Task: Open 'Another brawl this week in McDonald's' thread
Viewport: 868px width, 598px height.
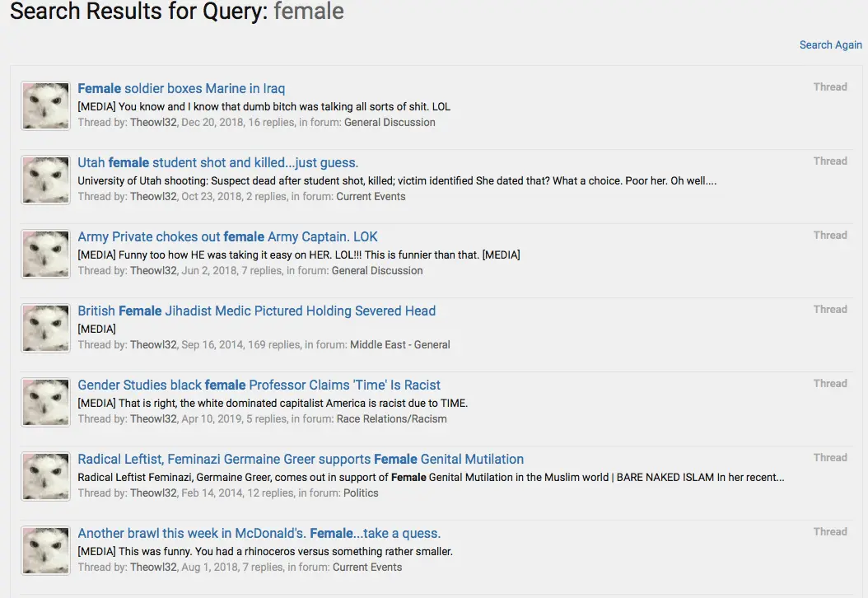Action: 259,534
